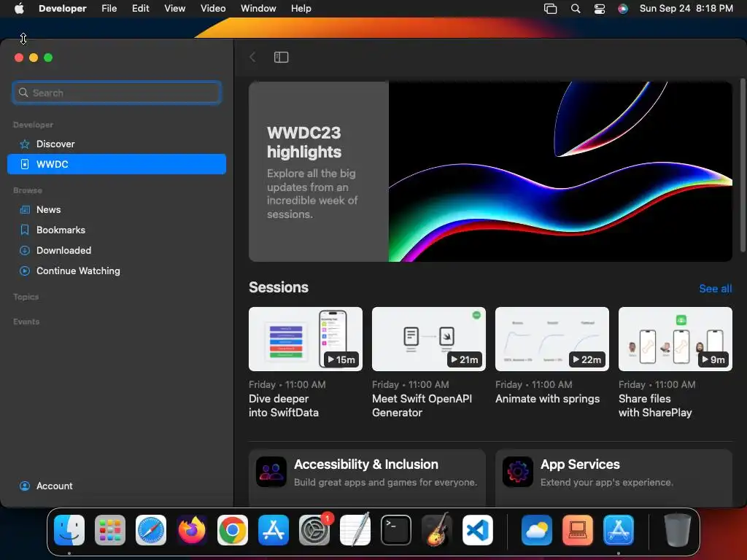Viewport: 747px width, 560px height.
Task: Launch Safari from the Dock
Action: pyautogui.click(x=151, y=530)
